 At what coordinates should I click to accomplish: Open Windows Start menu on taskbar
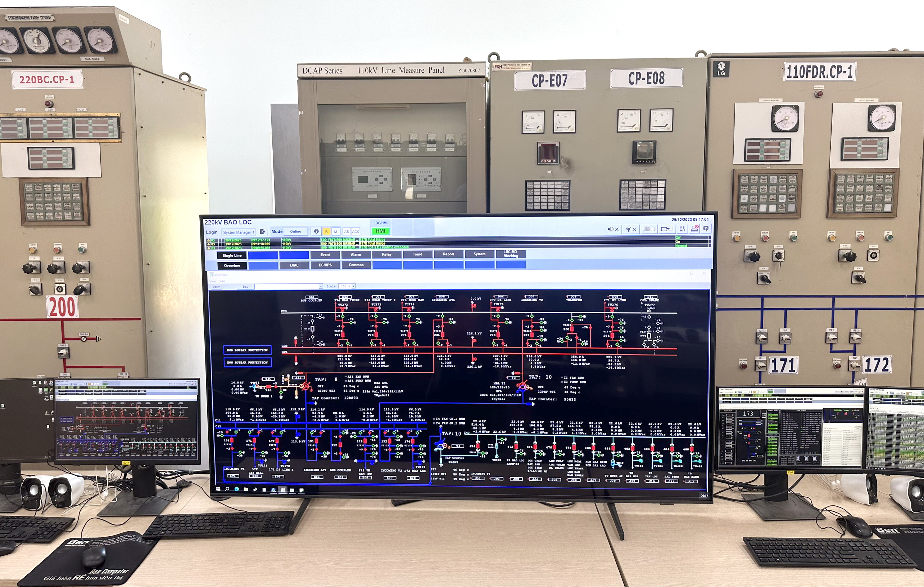pos(219,489)
